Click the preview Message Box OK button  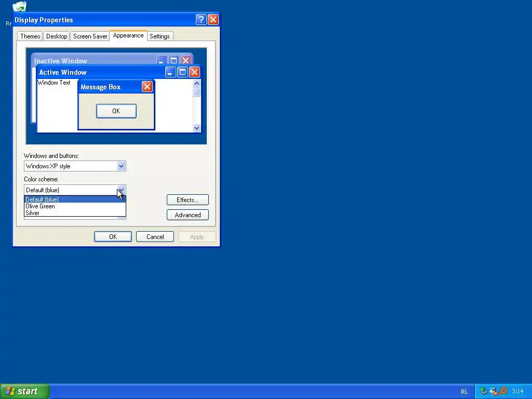point(116,111)
